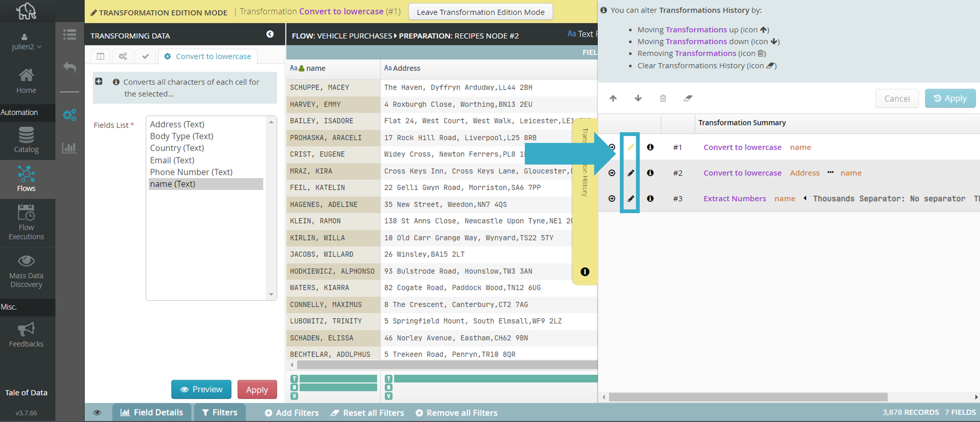Show info for transformation #3

click(x=650, y=198)
